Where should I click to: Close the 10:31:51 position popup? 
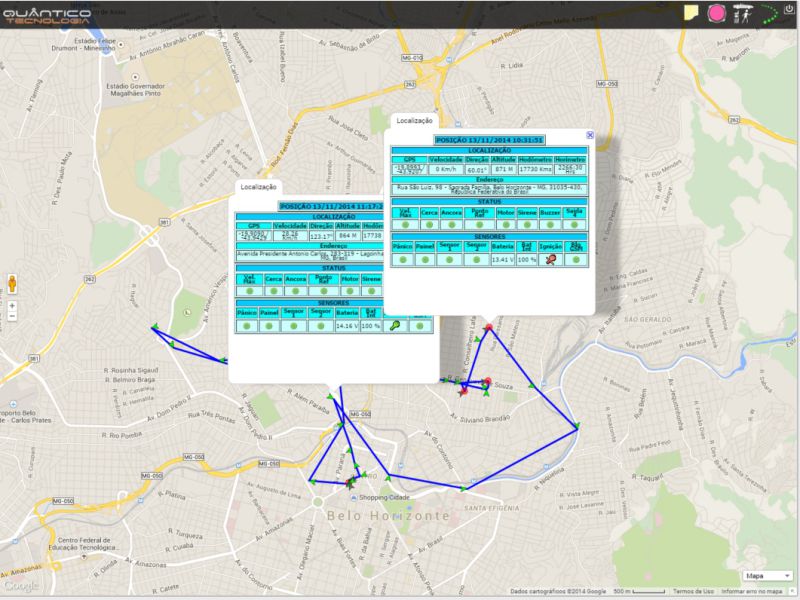click(590, 135)
